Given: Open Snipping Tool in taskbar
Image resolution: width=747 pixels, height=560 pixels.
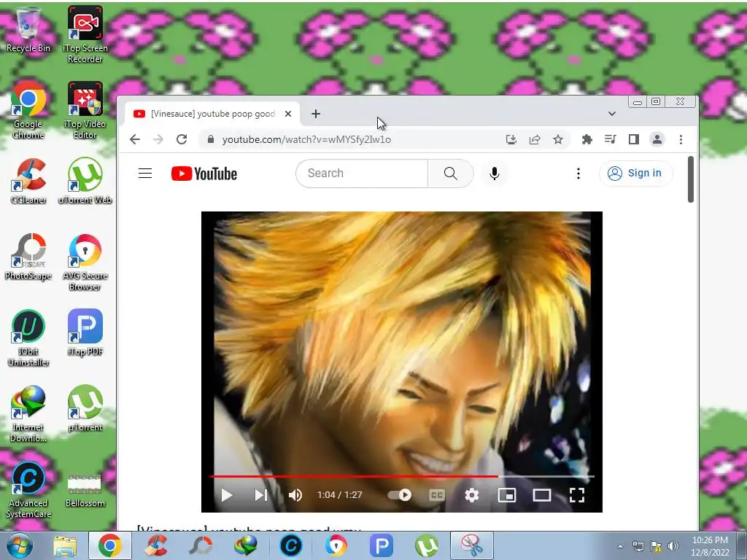Looking at the screenshot, I should click(472, 545).
